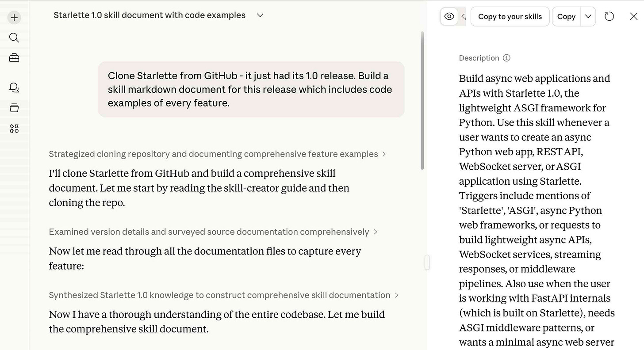
Task: Click the Copy button
Action: [x=566, y=16]
